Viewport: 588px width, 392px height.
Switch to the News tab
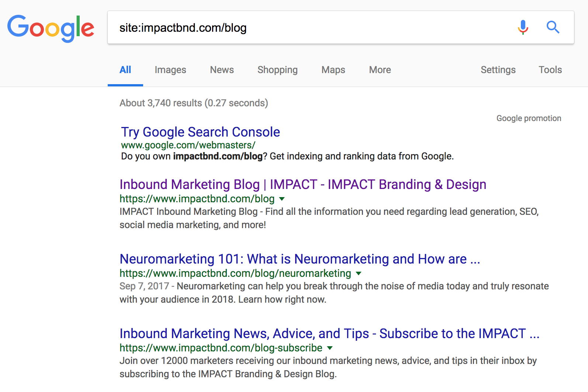222,70
